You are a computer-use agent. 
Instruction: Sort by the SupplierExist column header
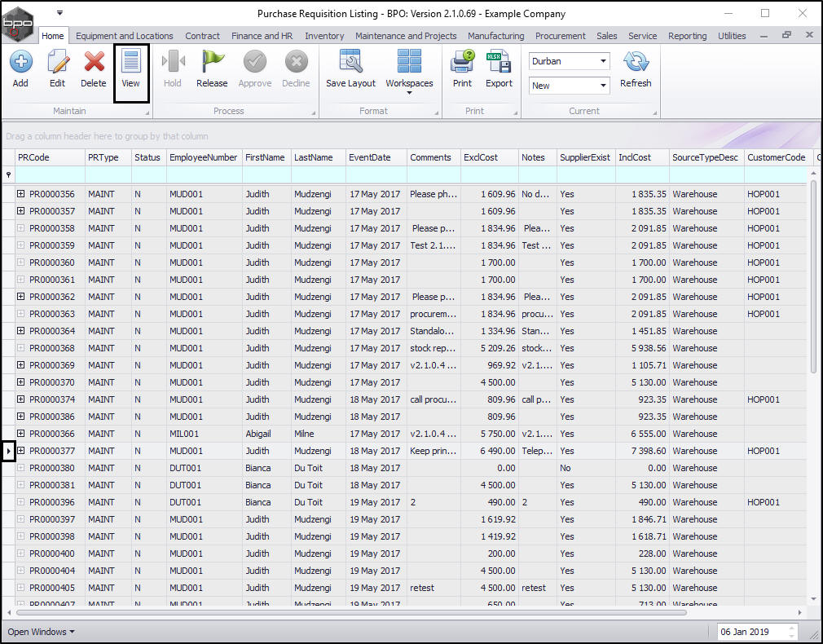(586, 157)
